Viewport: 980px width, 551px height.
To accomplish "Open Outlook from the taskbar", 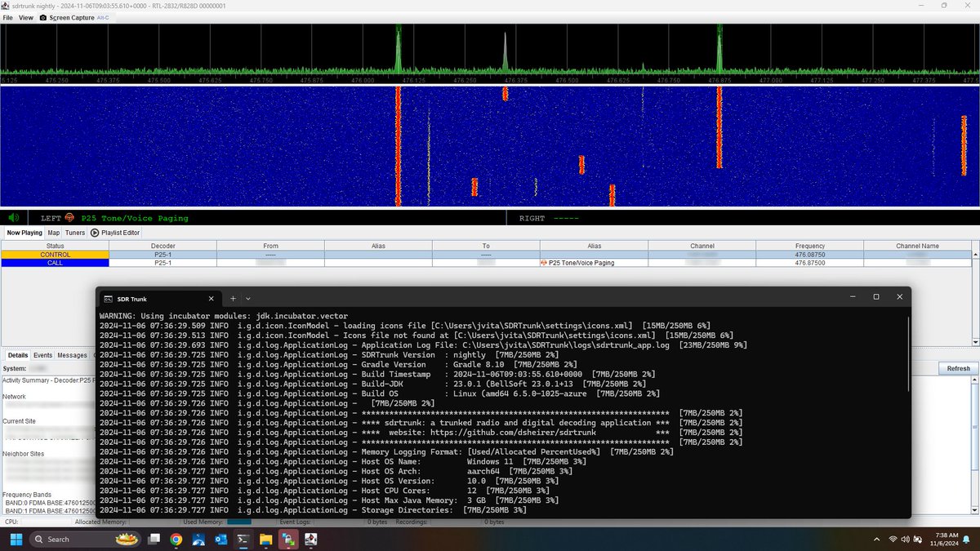I will tap(220, 539).
